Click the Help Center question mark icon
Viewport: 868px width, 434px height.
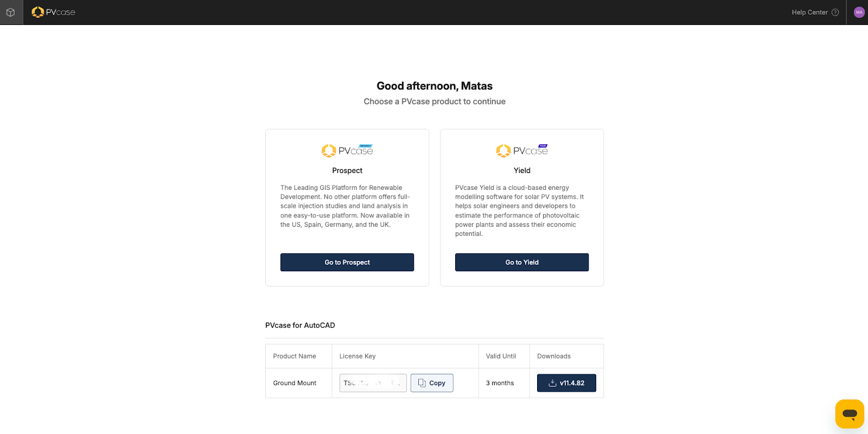point(835,12)
